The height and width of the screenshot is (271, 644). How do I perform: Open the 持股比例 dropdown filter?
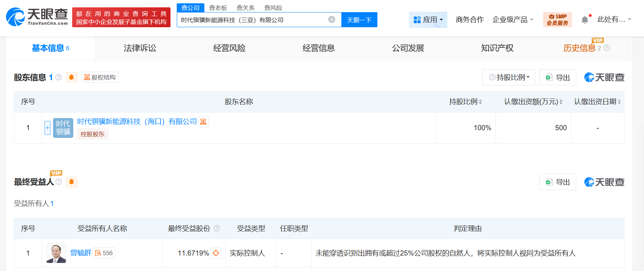point(508,77)
